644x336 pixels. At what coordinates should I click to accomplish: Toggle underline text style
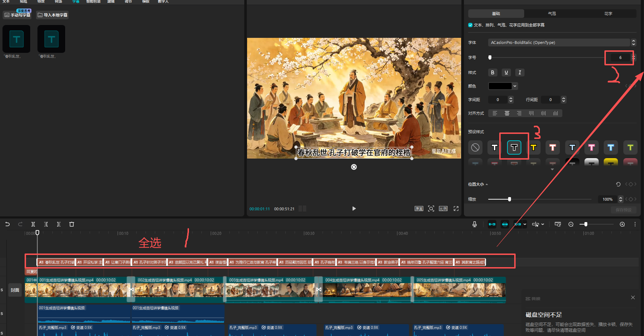point(506,72)
